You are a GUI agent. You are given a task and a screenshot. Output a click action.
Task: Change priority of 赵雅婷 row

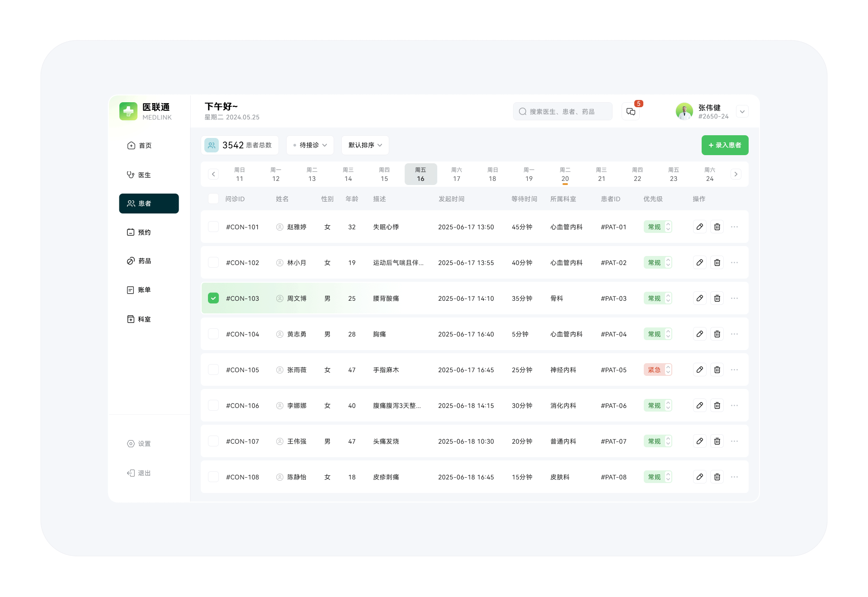[x=658, y=227]
